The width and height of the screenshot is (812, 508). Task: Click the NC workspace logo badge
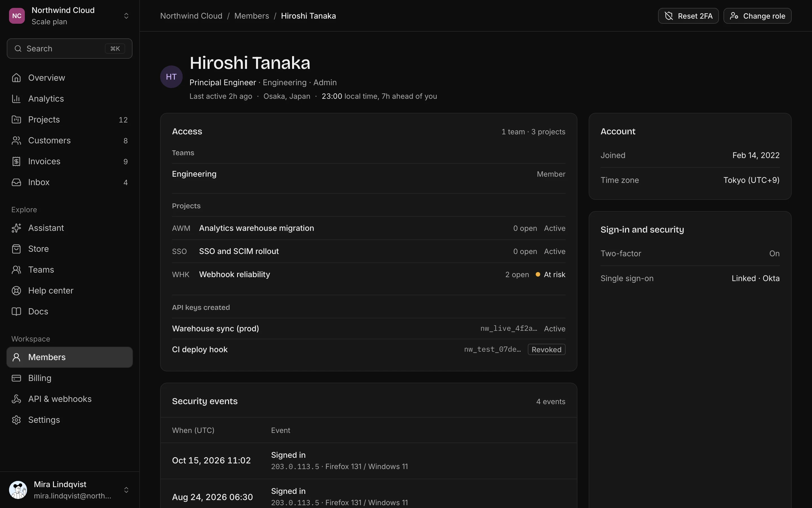[x=17, y=16]
